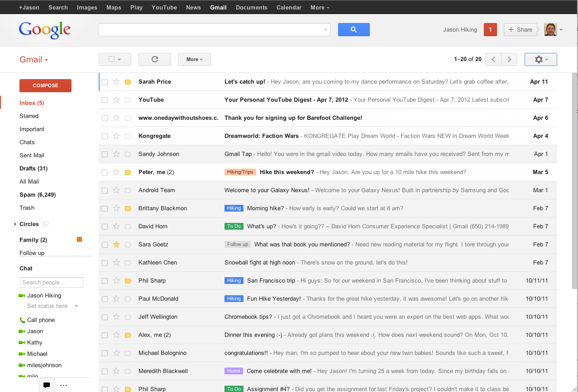Click the Search people chat field
This screenshot has width=578, height=392.
tap(52, 283)
